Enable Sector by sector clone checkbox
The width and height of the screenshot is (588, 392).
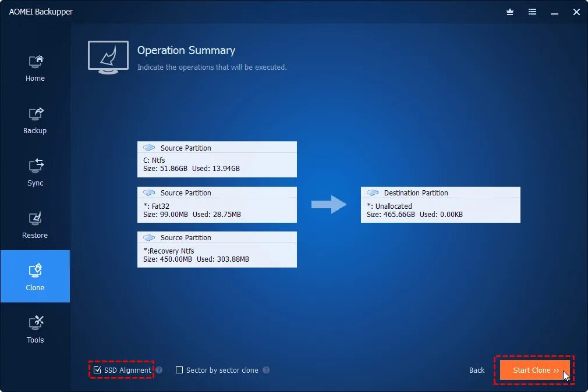(x=179, y=370)
